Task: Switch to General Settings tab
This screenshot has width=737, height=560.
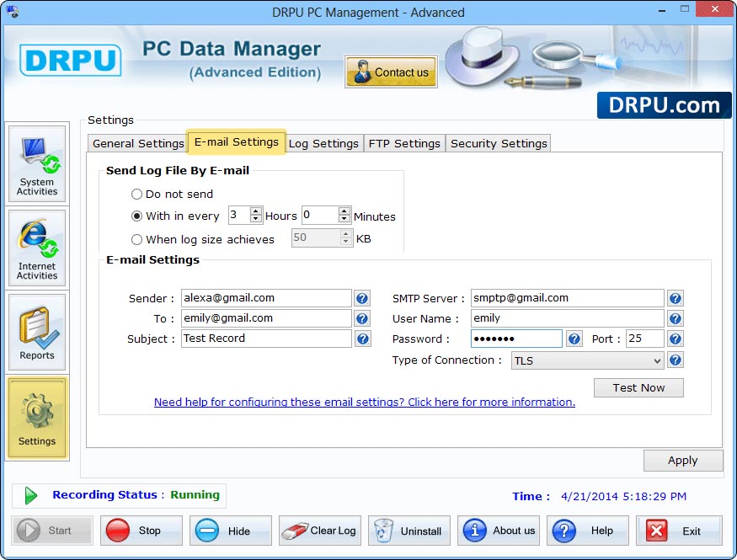Action: click(x=138, y=143)
